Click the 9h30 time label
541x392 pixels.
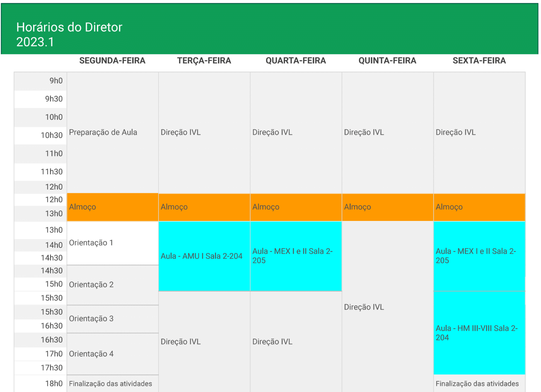(54, 99)
